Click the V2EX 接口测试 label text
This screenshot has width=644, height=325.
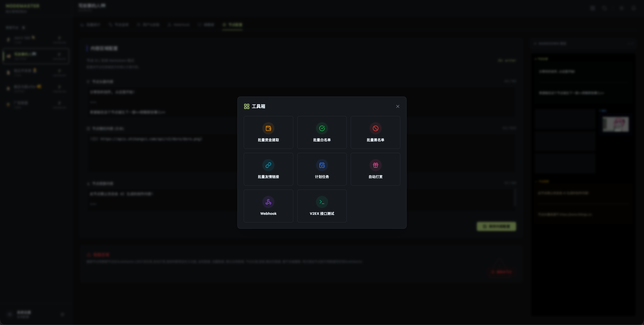322,214
